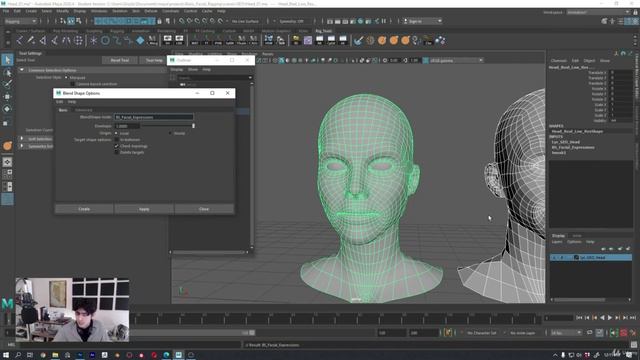Play the animation forward
The height and width of the screenshot is (360, 640).
610,318
